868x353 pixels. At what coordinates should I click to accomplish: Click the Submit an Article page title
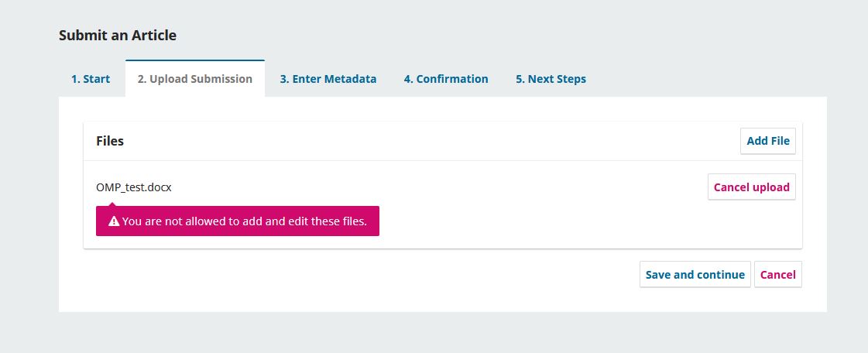(x=118, y=36)
